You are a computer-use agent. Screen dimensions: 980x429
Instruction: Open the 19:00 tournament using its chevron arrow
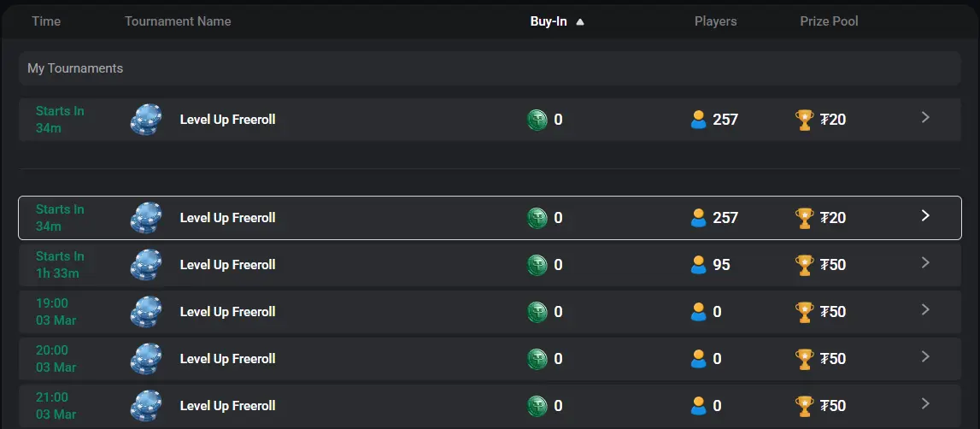pyautogui.click(x=925, y=309)
